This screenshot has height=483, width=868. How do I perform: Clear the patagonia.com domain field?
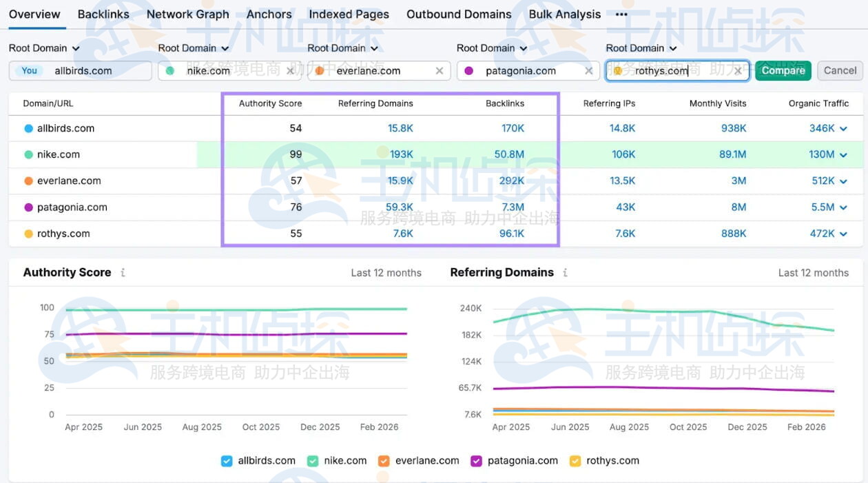pyautogui.click(x=588, y=71)
